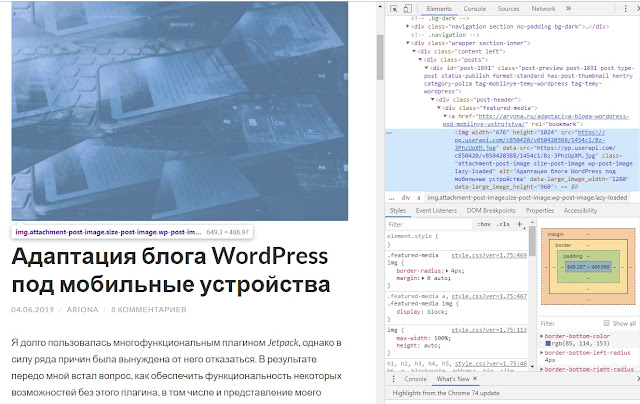Open the Event Listeners tab
The width and height of the screenshot is (640, 404).
[x=436, y=211]
